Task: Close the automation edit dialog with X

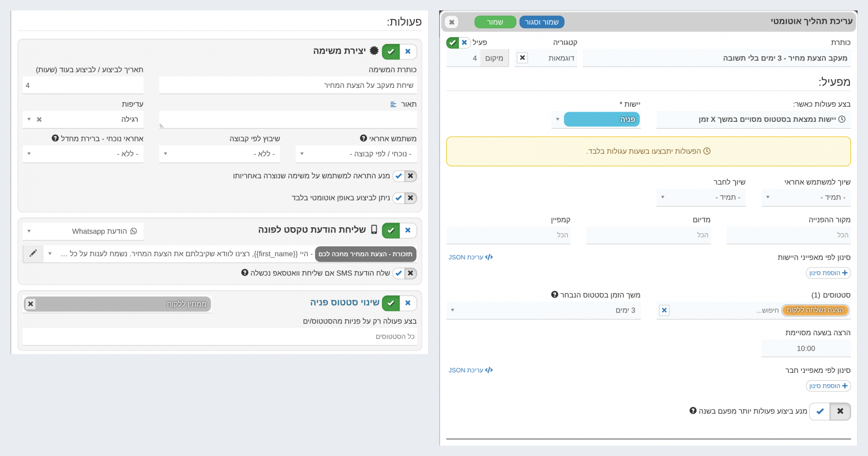Action: [452, 22]
